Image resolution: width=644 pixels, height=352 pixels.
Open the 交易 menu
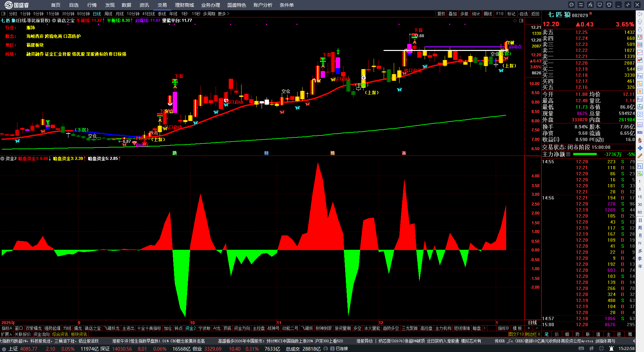tap(162, 5)
